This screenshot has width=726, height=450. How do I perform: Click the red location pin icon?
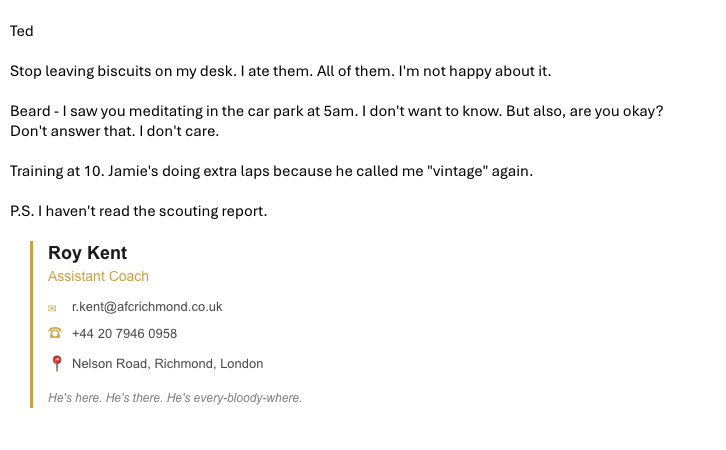tap(56, 363)
